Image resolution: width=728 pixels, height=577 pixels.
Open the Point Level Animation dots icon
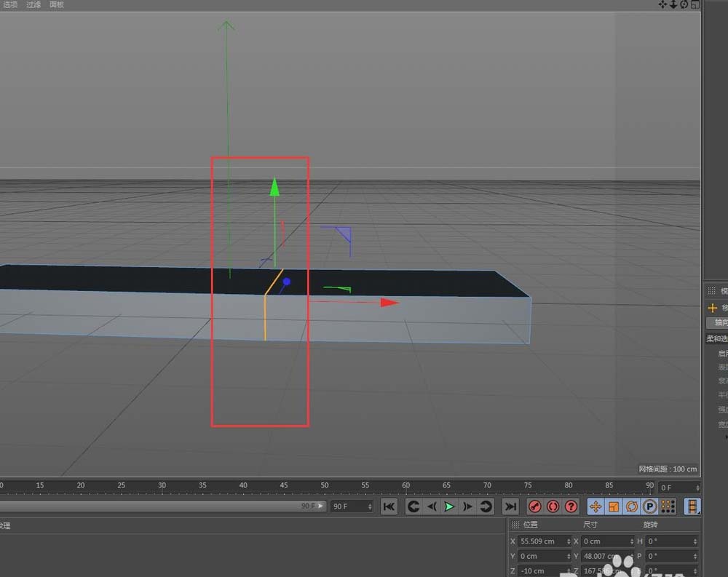(x=668, y=506)
